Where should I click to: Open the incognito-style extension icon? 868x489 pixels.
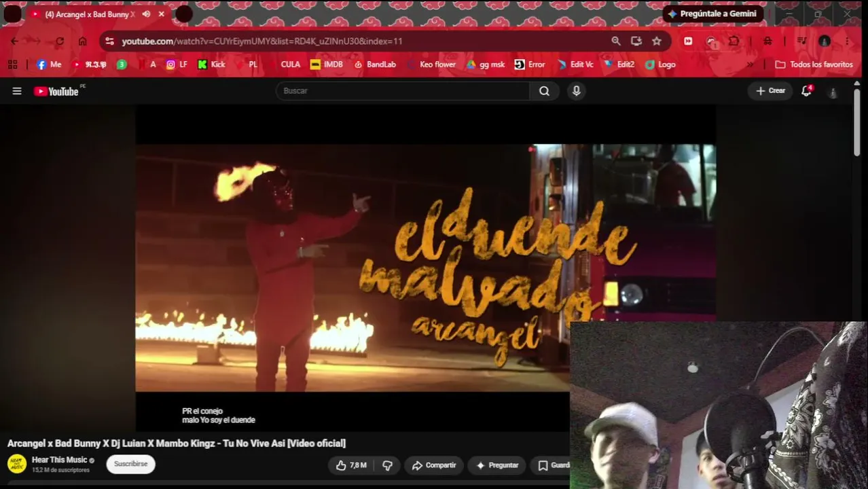[767, 41]
